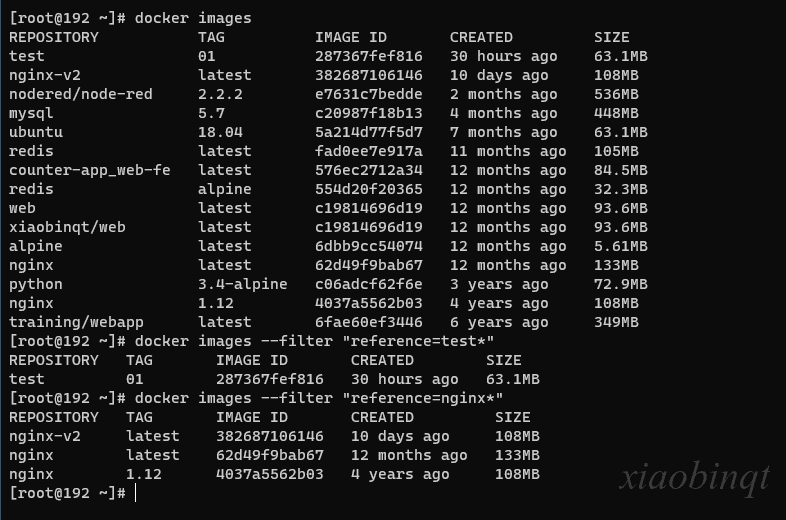786x520 pixels.
Task: Click the xiaobinqt/web repository name
Action: (67, 227)
